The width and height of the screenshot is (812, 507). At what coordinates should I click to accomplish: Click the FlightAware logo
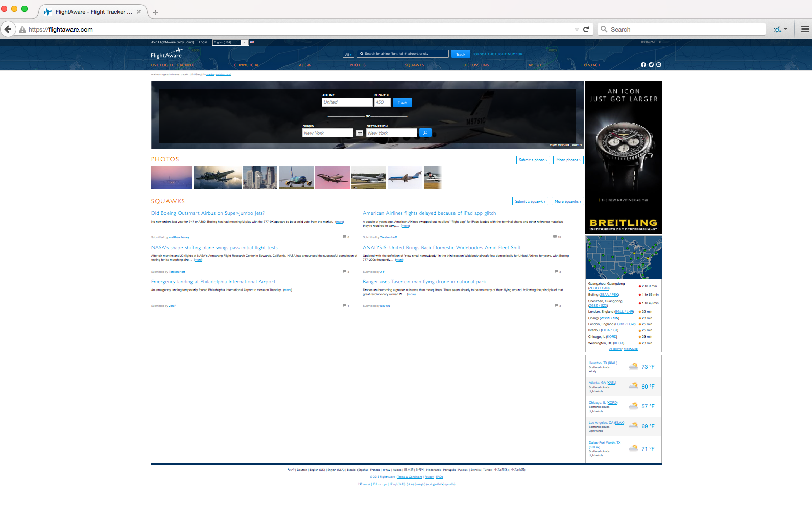click(x=166, y=53)
